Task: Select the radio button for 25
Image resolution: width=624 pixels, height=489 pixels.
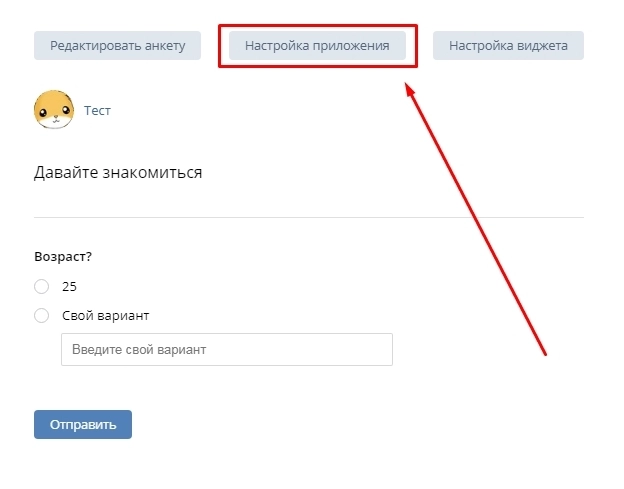Action: pyautogui.click(x=41, y=286)
